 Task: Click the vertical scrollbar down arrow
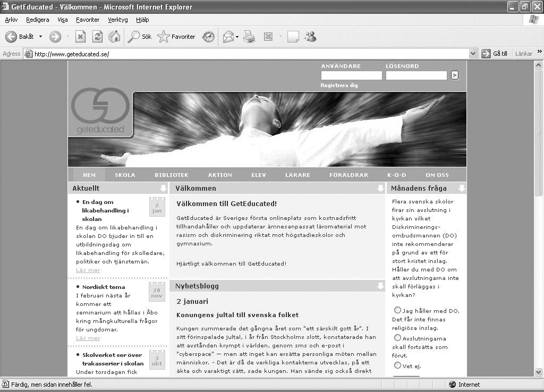[538, 372]
